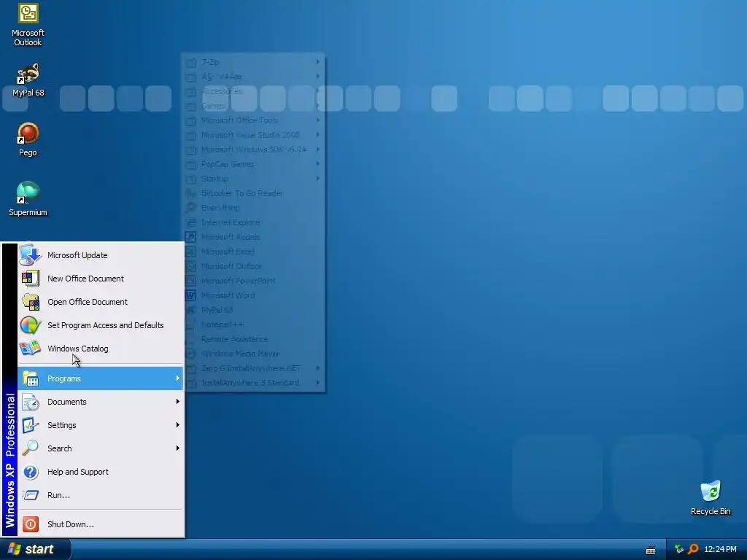The image size is (747, 560).
Task: Select the Supermium desktop shortcut
Action: 28,200
